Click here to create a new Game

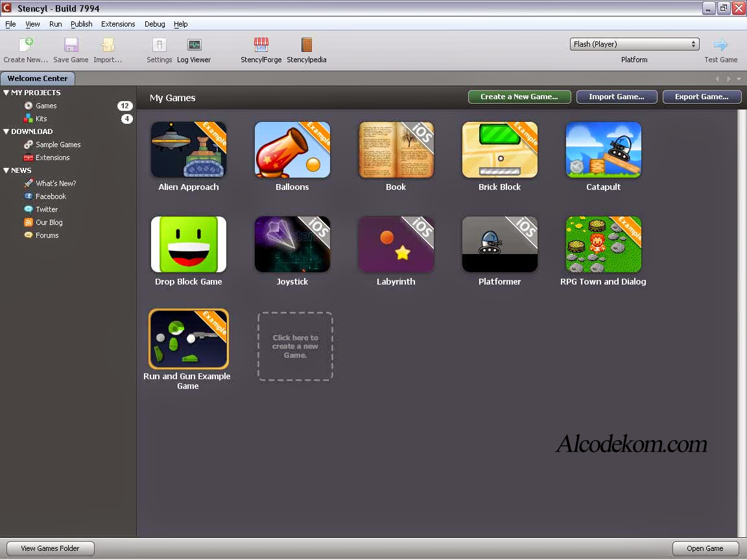click(x=295, y=345)
